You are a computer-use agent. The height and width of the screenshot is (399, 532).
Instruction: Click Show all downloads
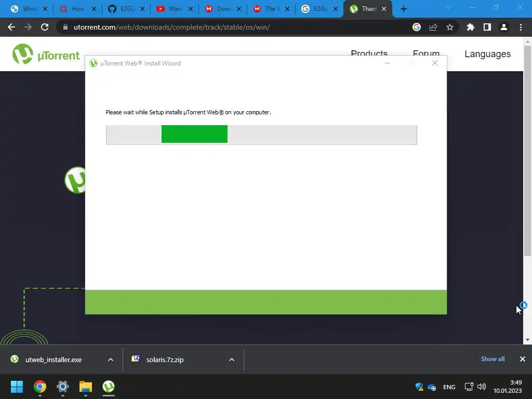point(493,359)
